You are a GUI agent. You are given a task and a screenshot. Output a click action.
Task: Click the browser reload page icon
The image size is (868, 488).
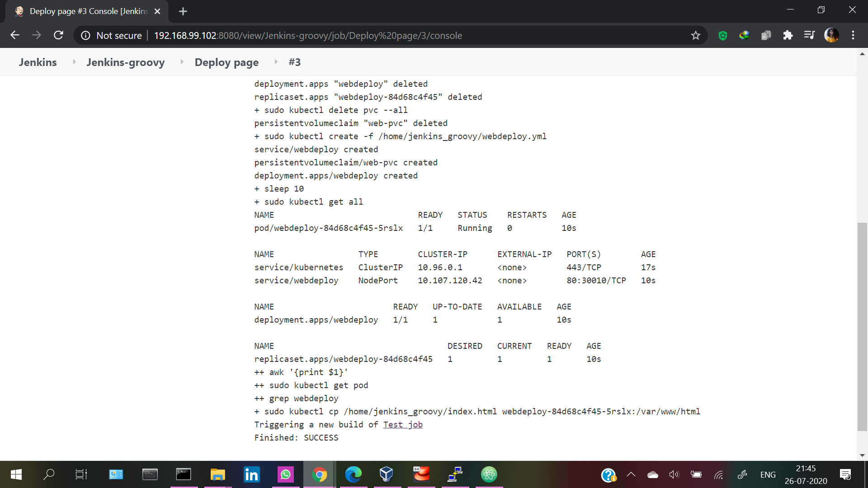pyautogui.click(x=58, y=35)
